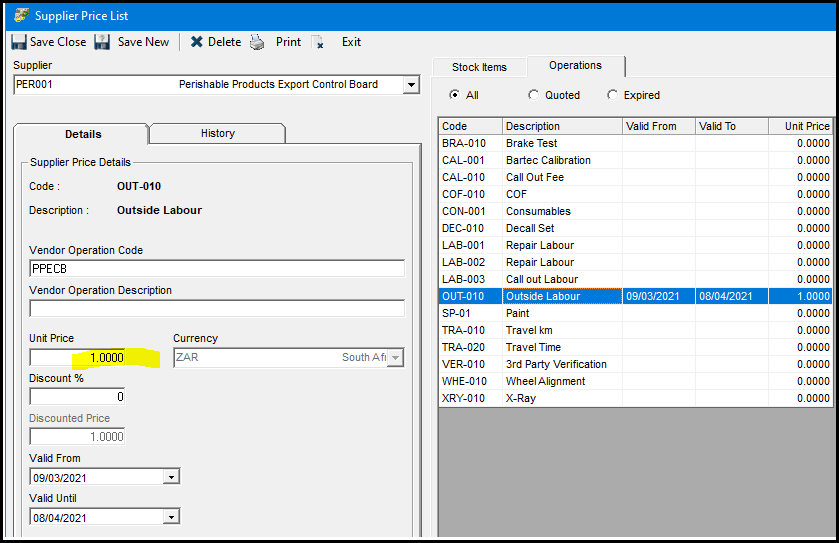
Task: Click the Print printer icon
Action: 257,42
